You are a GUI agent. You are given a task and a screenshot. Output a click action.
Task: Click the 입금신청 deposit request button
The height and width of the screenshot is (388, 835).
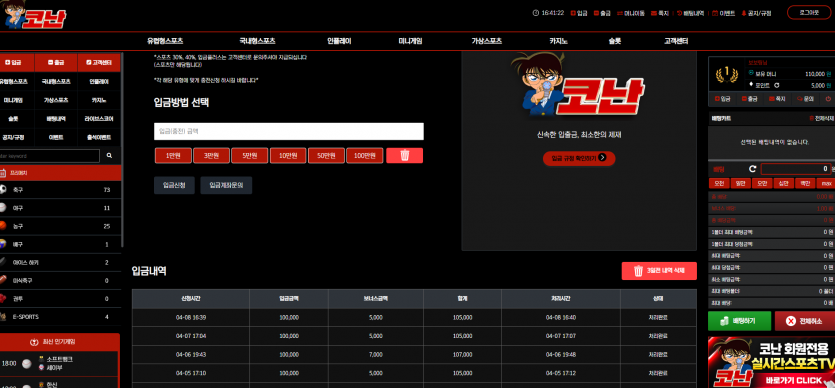[x=174, y=185]
